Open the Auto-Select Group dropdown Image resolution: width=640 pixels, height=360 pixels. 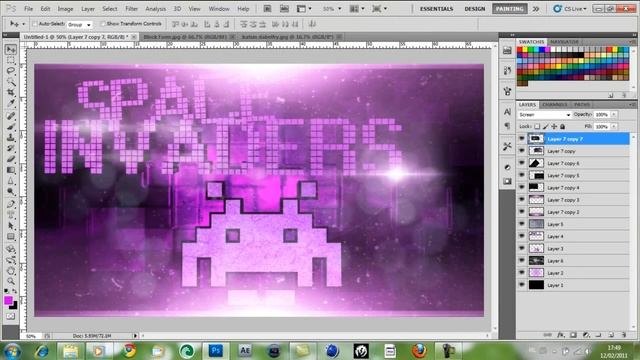[80, 24]
